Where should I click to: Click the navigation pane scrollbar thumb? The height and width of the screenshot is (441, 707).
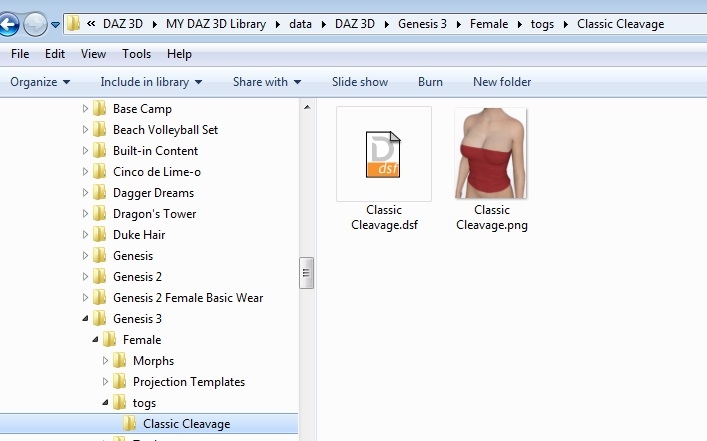click(x=307, y=273)
